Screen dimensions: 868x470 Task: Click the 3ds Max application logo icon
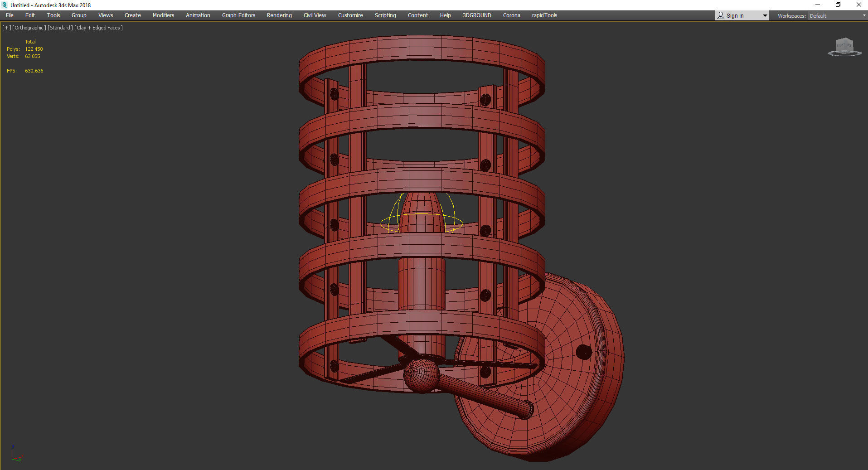5,5
